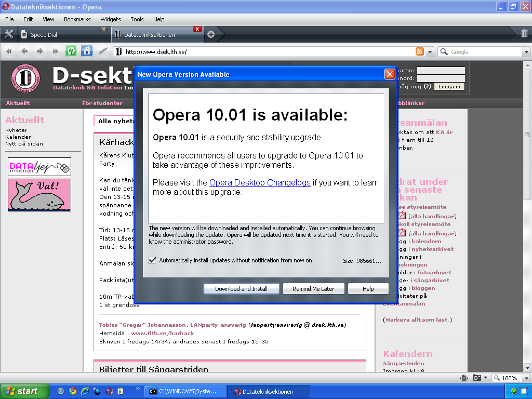Click the Logga in button

click(x=449, y=87)
